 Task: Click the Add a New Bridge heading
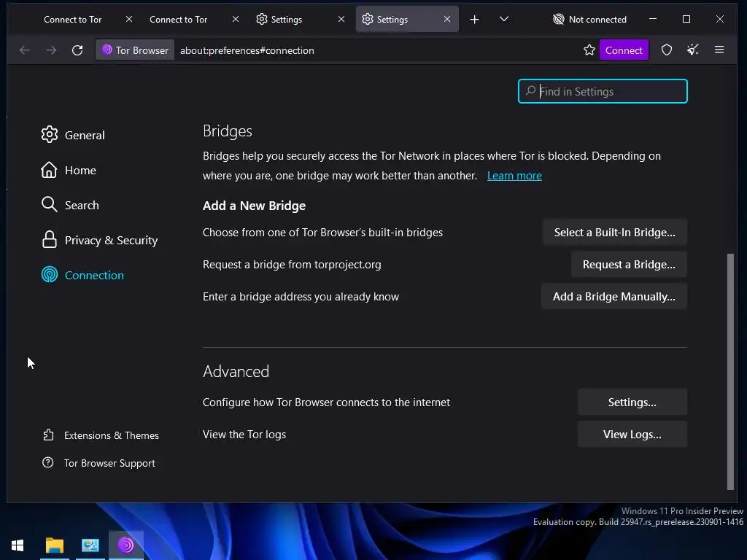click(x=254, y=206)
